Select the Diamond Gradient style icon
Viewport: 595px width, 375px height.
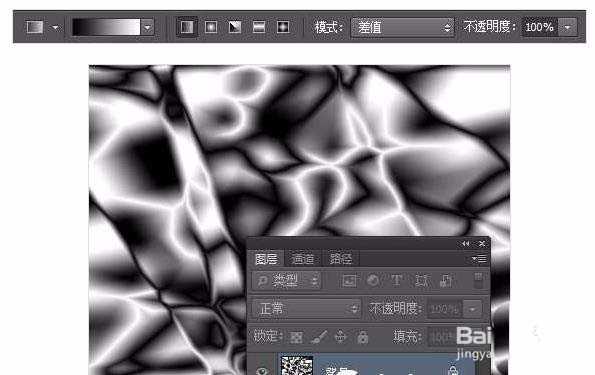point(283,27)
